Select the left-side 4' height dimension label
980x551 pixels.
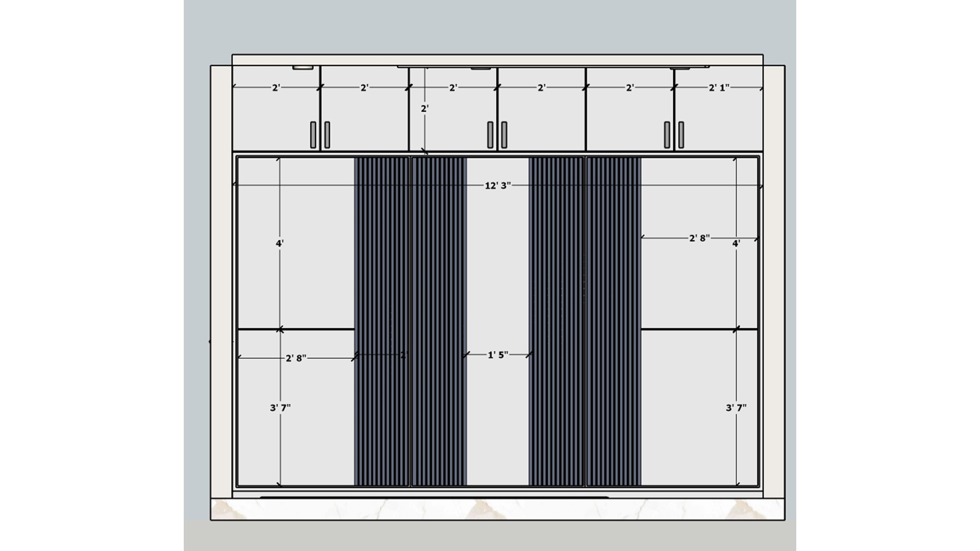[280, 243]
